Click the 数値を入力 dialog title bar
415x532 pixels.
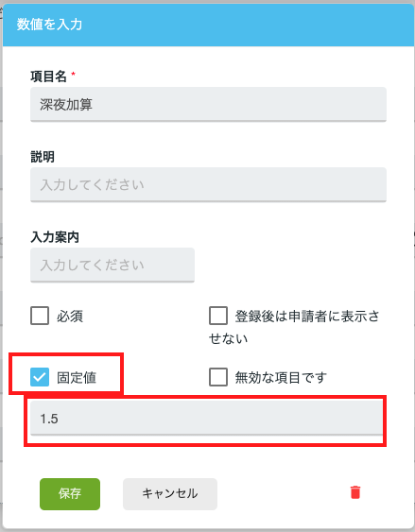point(208,25)
